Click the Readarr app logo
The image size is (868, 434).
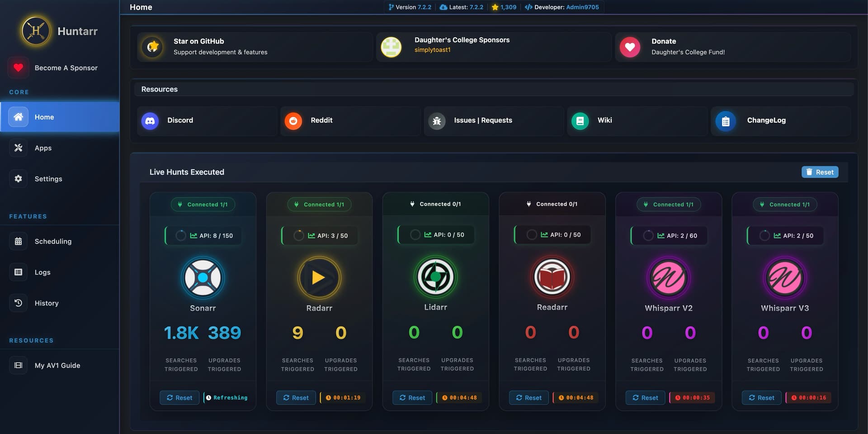(x=552, y=277)
